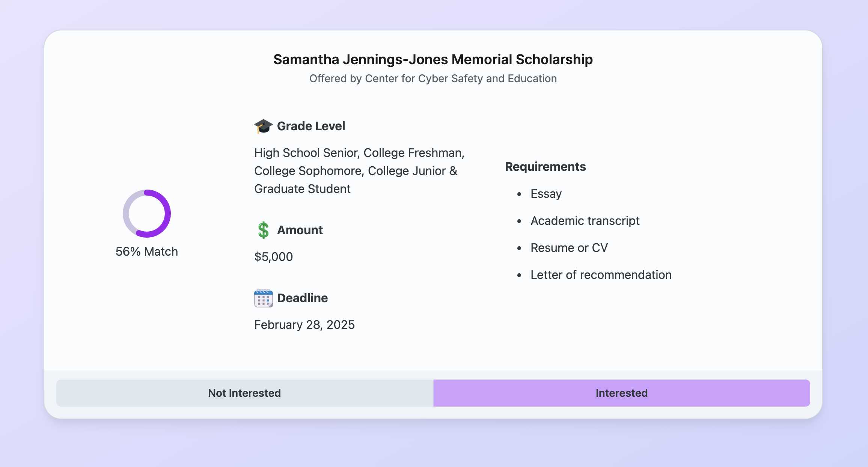
Task: Click the 56% Match label
Action: click(x=147, y=252)
